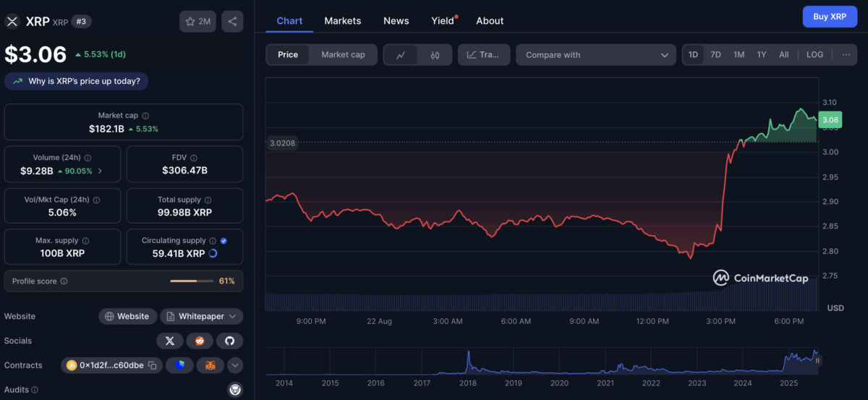Click the $306.47B FDV value
This screenshot has height=400, width=868.
coord(184,171)
